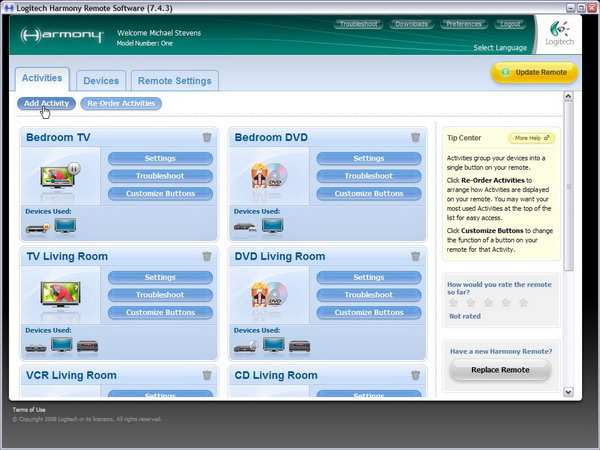Click the Update Remote button

[x=534, y=72]
